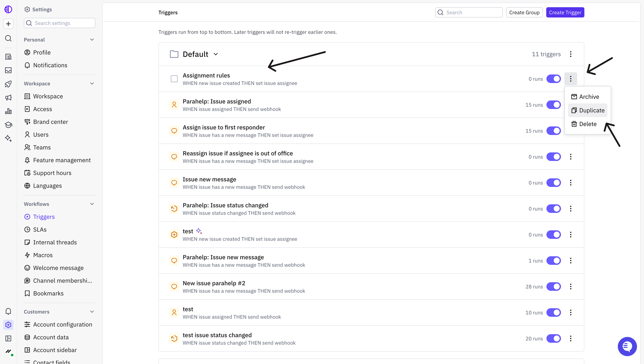Open the rocket icon in left rail
The width and height of the screenshot is (644, 364).
[x=8, y=84]
